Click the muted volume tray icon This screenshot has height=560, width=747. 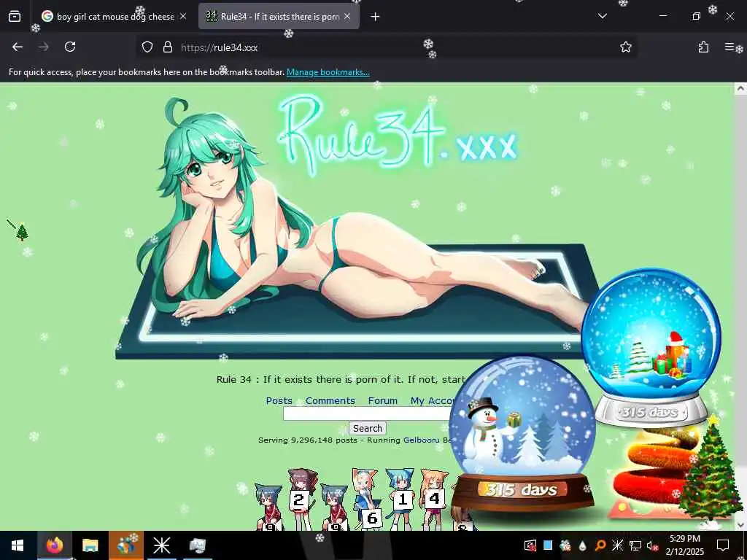point(652,545)
